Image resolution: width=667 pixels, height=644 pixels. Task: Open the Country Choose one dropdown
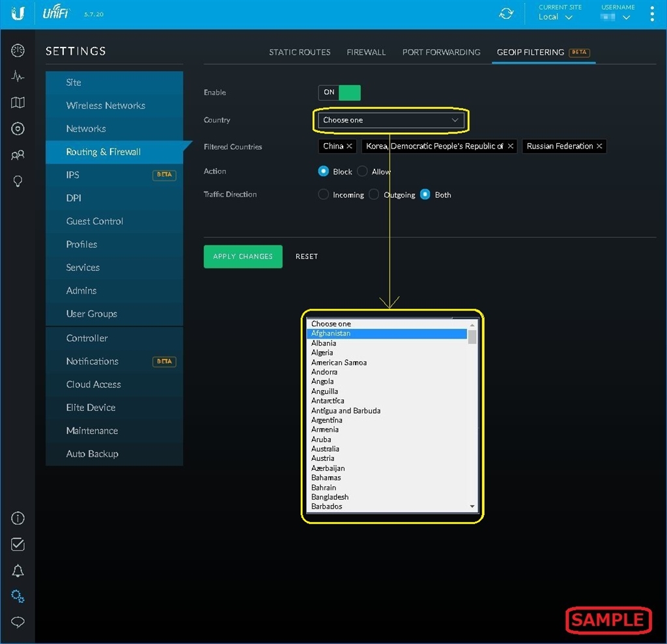[391, 120]
